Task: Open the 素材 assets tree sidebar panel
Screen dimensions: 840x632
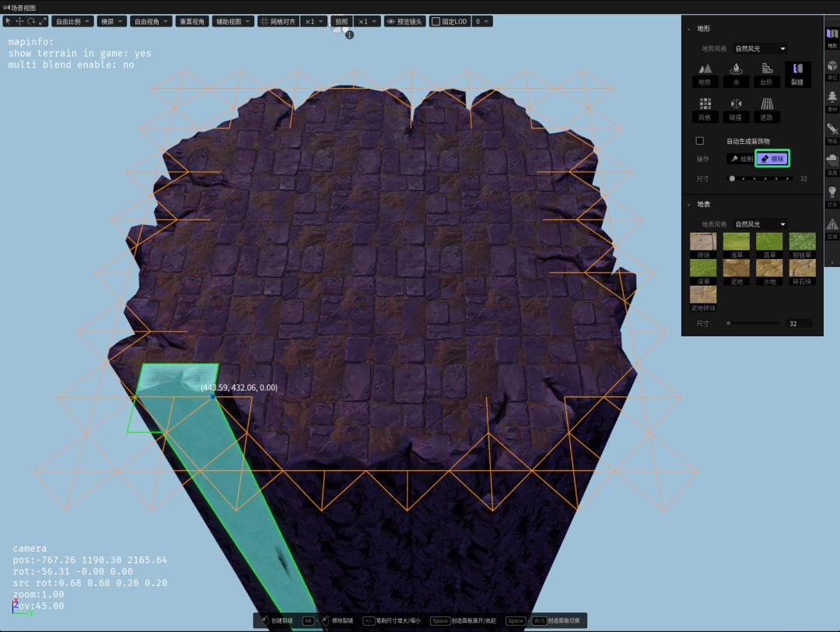Action: (x=832, y=100)
